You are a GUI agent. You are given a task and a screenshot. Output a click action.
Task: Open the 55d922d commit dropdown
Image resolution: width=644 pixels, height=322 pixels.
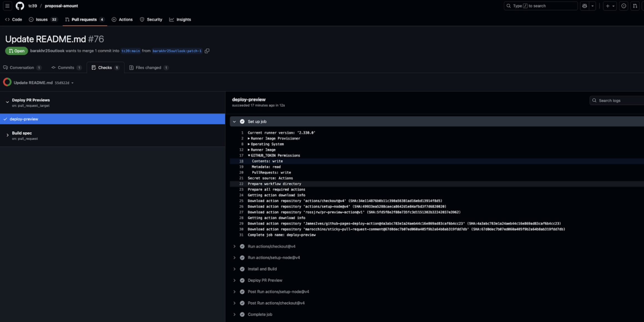click(x=64, y=83)
